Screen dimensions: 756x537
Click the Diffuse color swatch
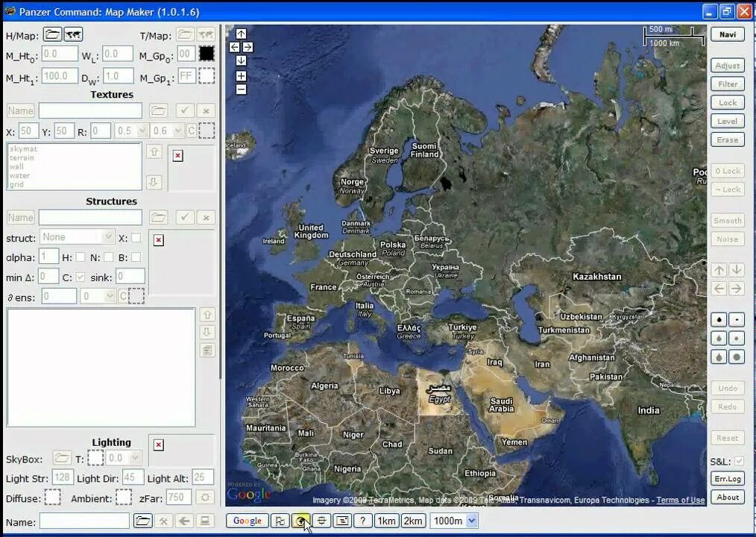[x=52, y=497]
